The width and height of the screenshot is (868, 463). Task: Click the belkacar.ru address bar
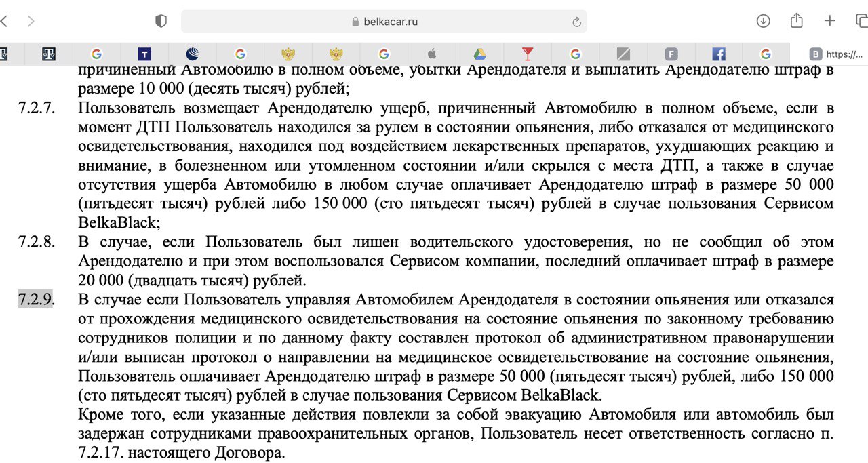click(x=384, y=21)
